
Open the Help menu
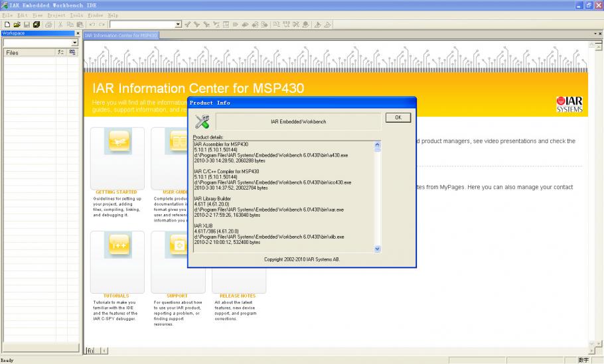point(113,15)
